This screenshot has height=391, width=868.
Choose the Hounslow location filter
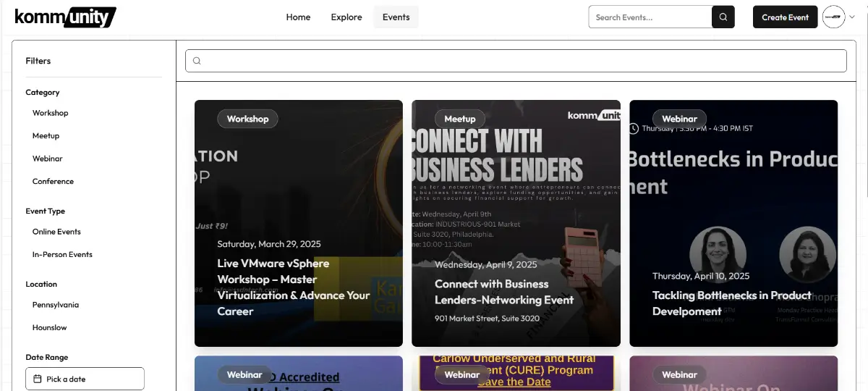50,327
